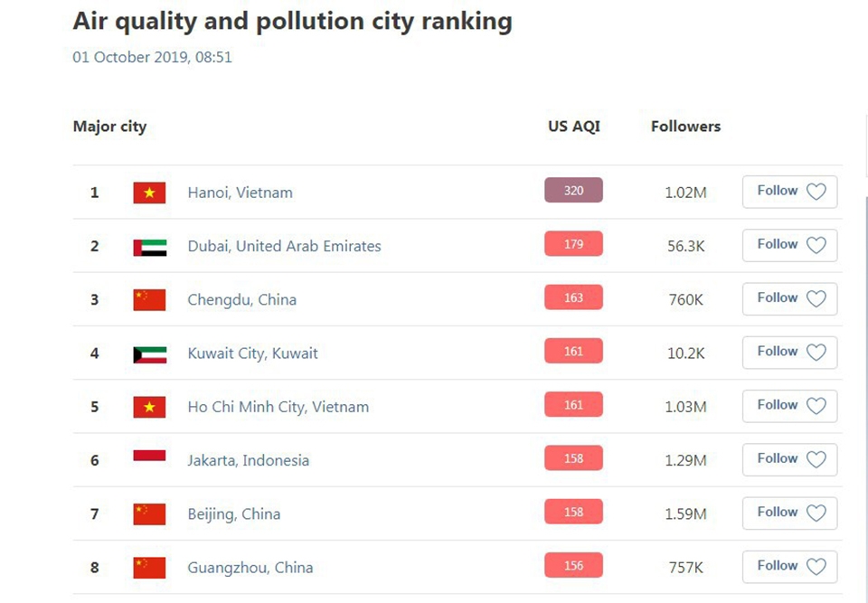
Task: Click the US AQI column header
Action: (572, 127)
